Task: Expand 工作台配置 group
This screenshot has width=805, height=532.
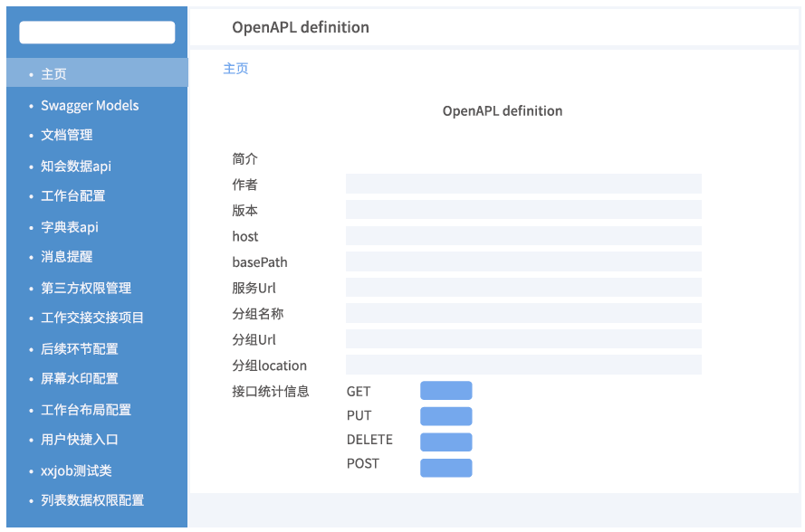Action: click(73, 195)
